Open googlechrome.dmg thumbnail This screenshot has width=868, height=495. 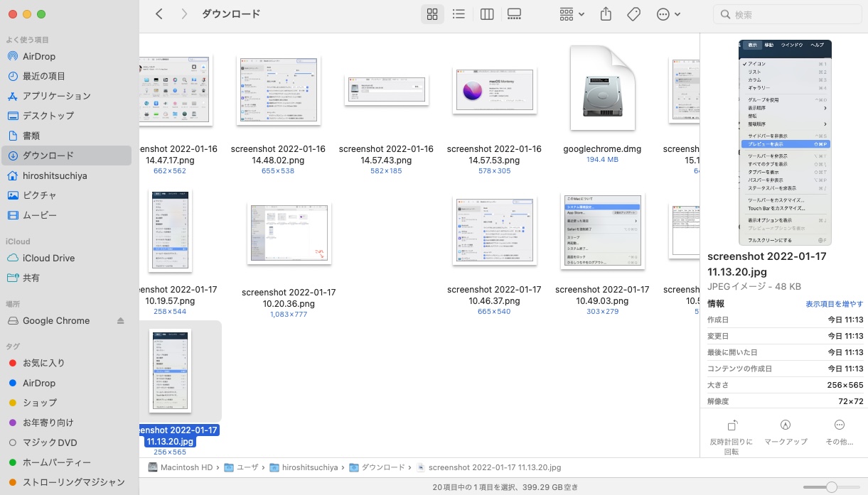point(602,87)
